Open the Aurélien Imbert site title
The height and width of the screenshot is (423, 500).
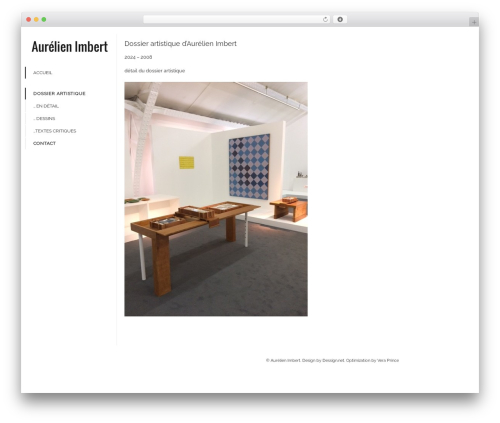70,47
